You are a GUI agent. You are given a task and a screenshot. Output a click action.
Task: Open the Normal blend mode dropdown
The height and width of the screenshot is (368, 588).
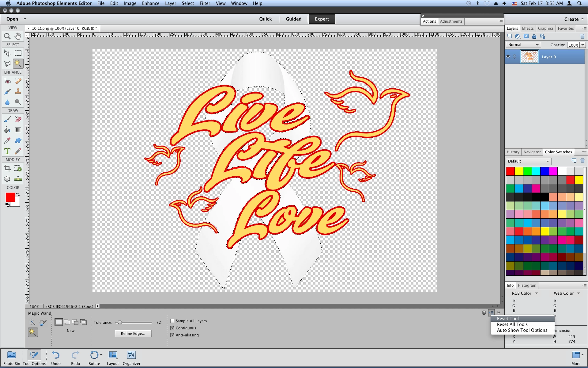523,45
